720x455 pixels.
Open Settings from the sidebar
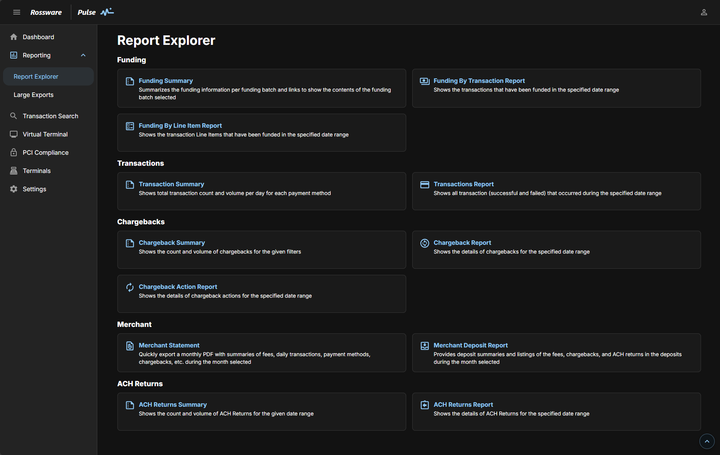click(x=34, y=189)
